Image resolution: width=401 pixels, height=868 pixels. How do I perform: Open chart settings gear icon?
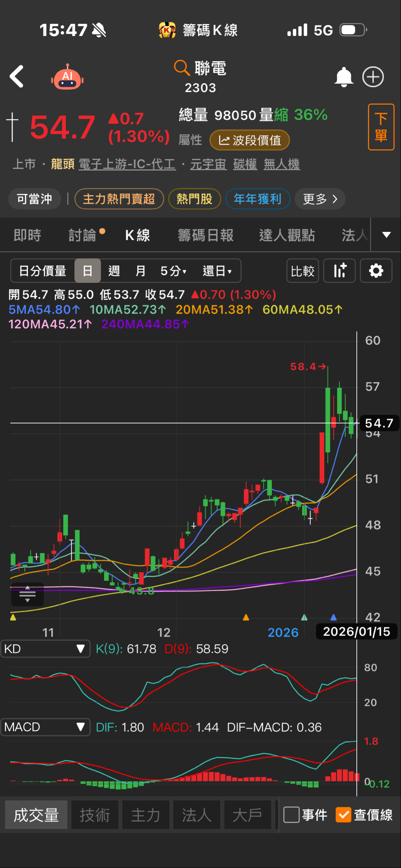coord(376,271)
